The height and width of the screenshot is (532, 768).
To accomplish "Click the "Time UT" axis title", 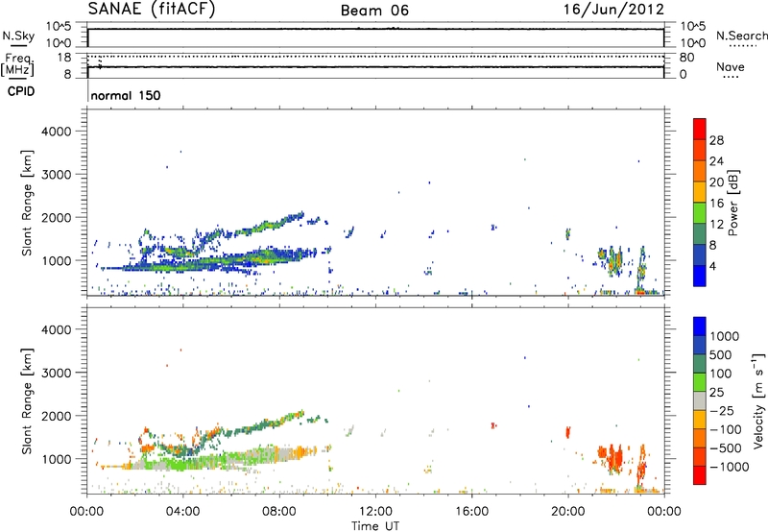I will (x=375, y=526).
